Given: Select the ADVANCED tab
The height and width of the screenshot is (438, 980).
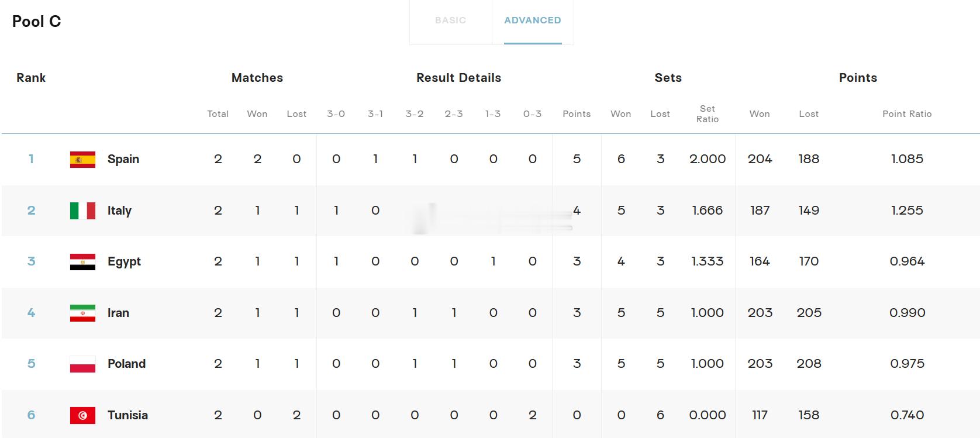Looking at the screenshot, I should coord(533,20).
